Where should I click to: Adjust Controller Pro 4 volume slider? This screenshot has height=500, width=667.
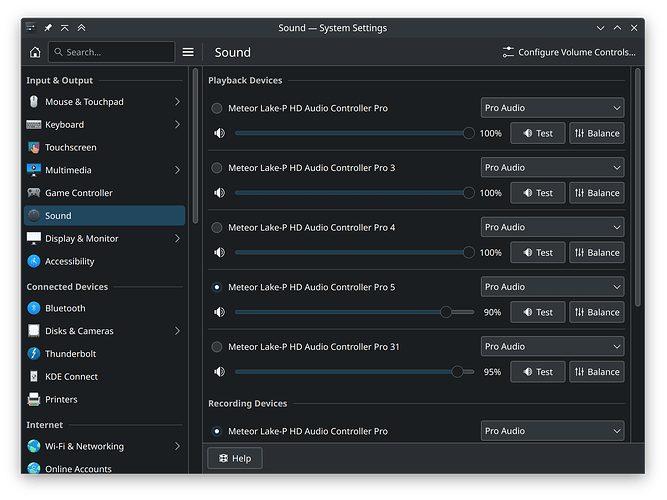click(x=354, y=252)
